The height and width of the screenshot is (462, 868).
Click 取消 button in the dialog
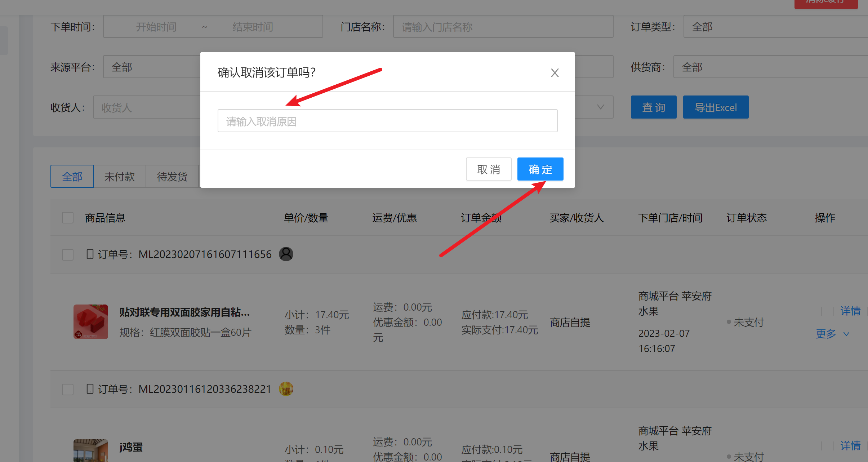click(x=488, y=169)
